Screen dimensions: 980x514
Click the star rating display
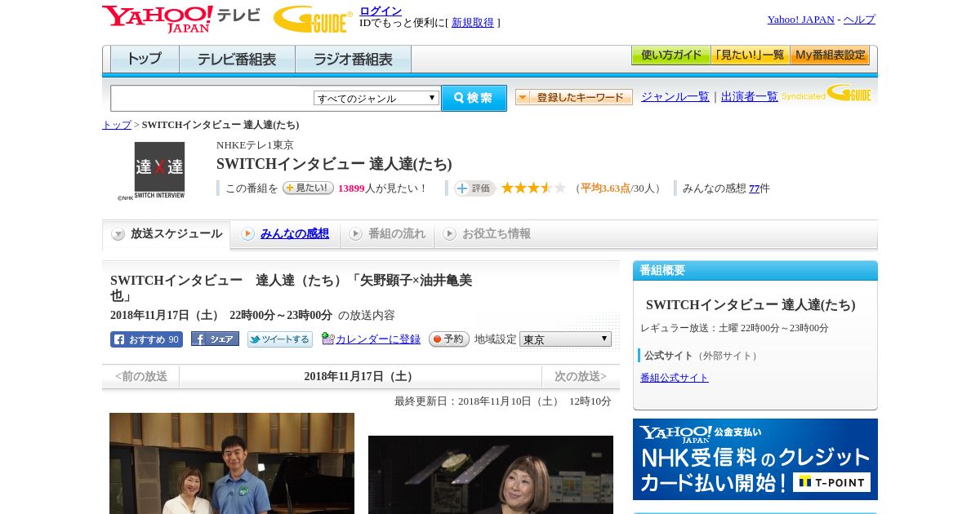[x=532, y=188]
